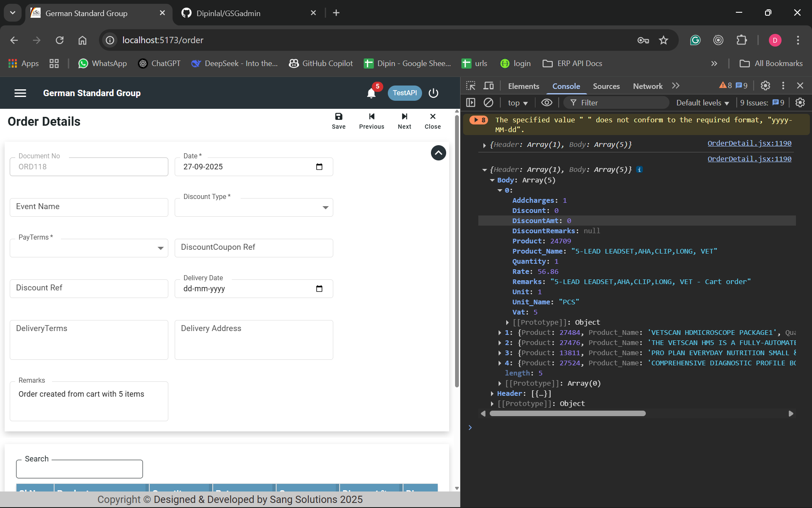Open console settings gear
Screen dimensions: 812x508
tap(800, 103)
